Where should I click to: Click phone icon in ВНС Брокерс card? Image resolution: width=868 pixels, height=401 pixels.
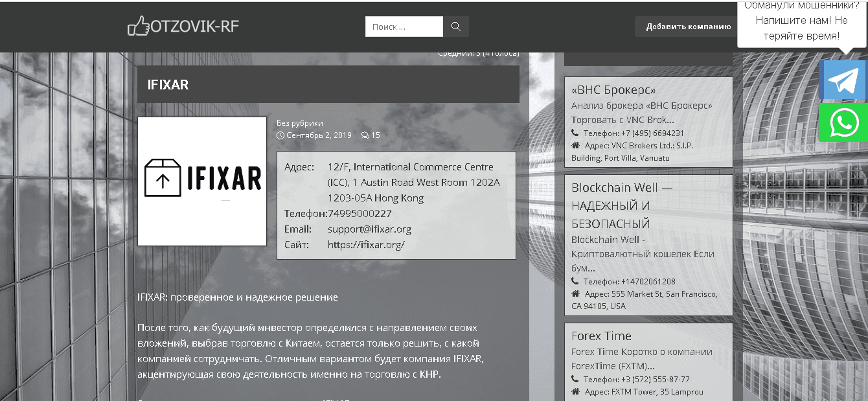[x=575, y=133]
